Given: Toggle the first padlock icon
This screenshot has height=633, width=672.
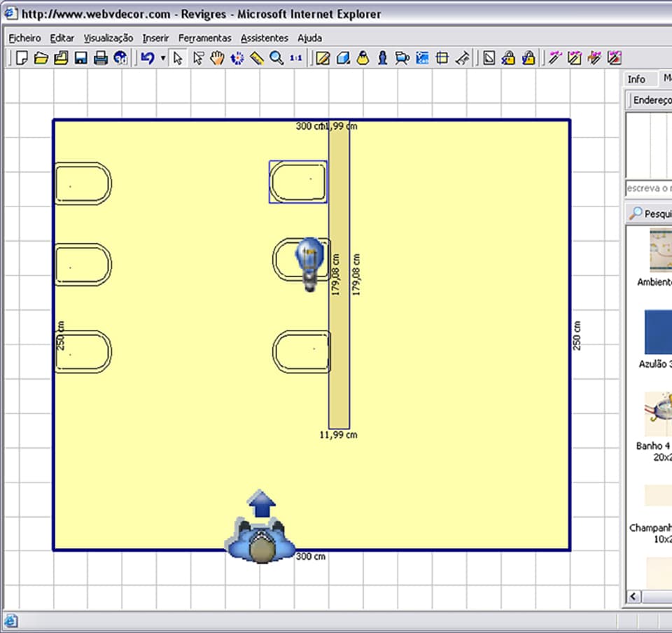Looking at the screenshot, I should point(509,58).
